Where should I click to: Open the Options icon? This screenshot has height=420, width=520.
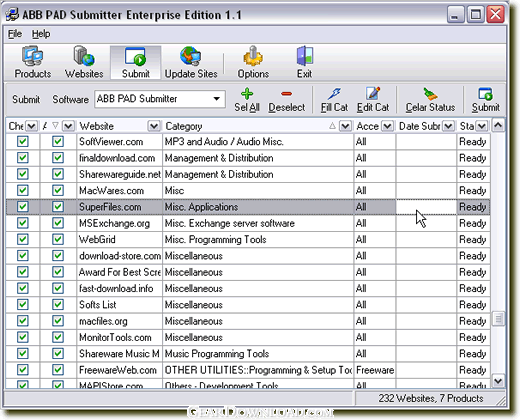click(253, 56)
